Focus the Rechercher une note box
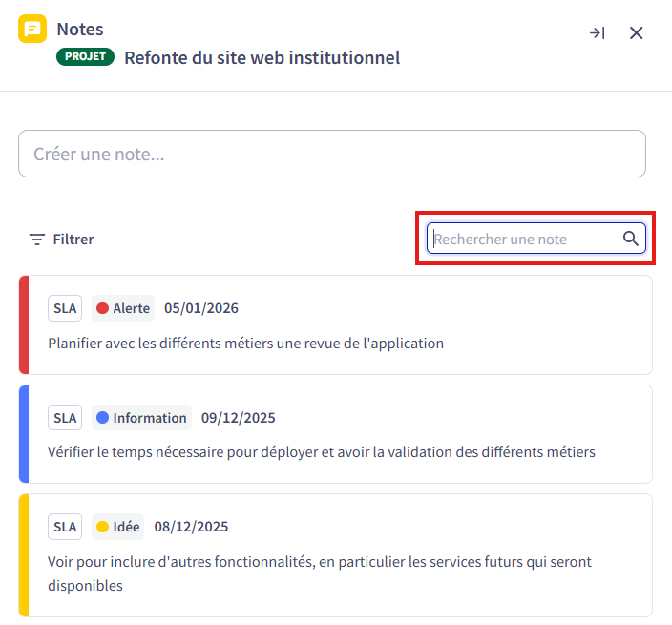The width and height of the screenshot is (672, 625). coord(523,239)
